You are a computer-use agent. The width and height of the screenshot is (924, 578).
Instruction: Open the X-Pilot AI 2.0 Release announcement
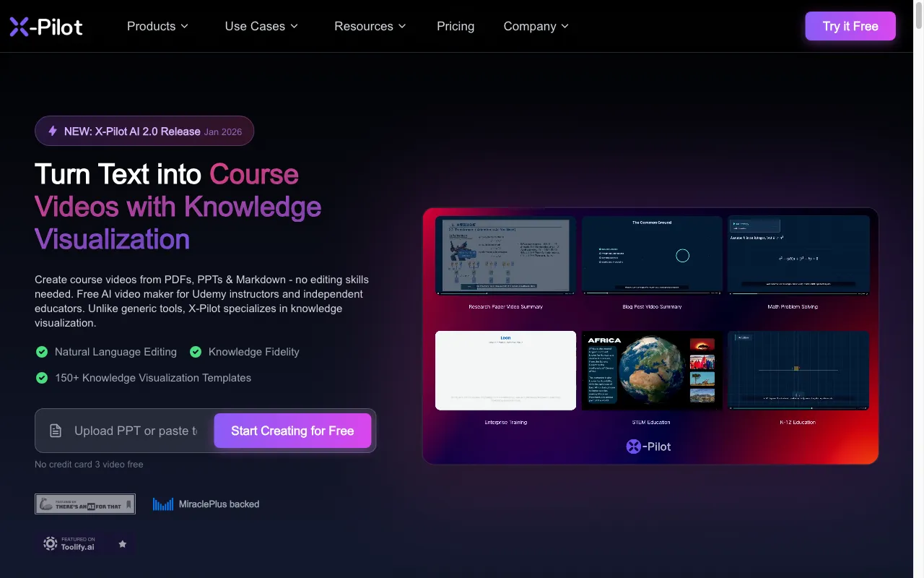click(x=144, y=131)
